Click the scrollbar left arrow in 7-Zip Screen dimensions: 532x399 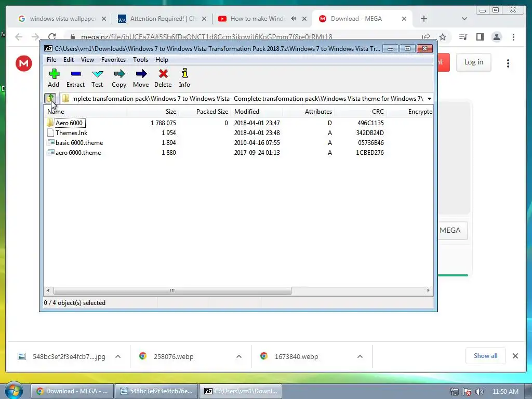tap(48, 291)
